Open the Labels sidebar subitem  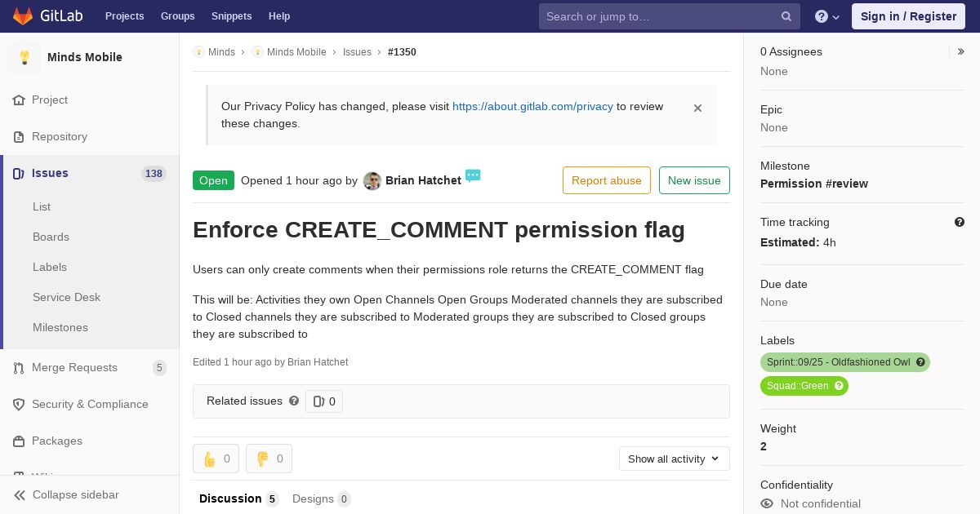[50, 267]
